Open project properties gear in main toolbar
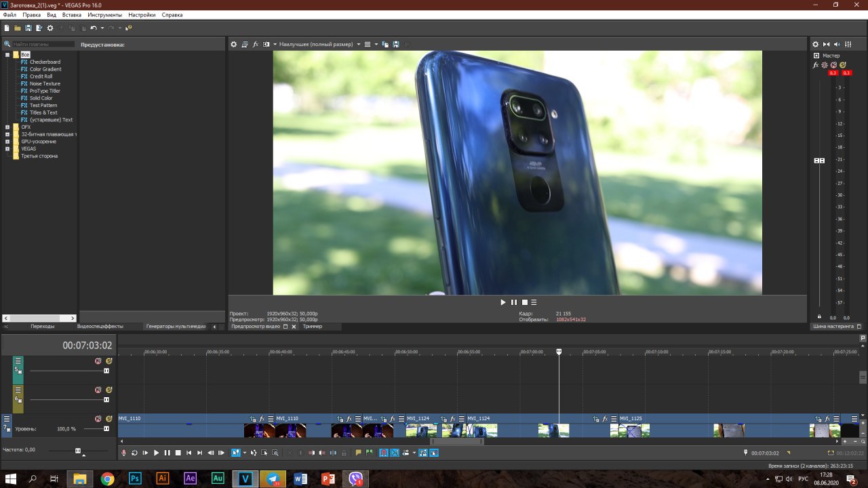 tap(50, 28)
